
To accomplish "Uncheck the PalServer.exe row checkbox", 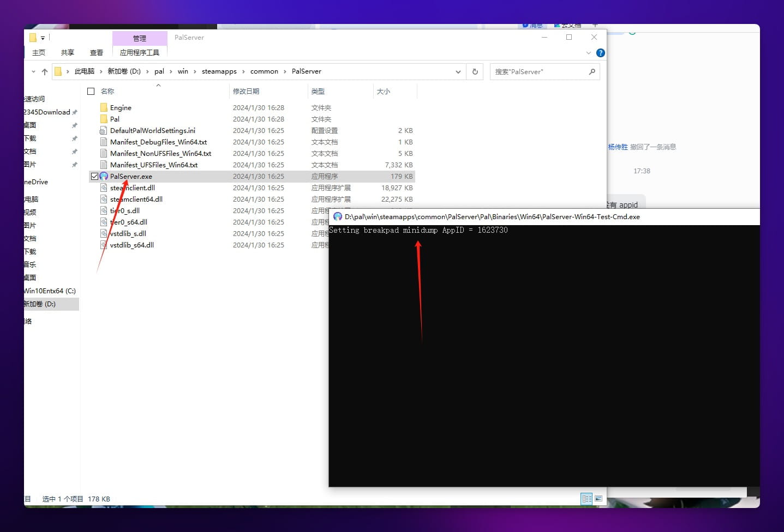I will [x=94, y=177].
